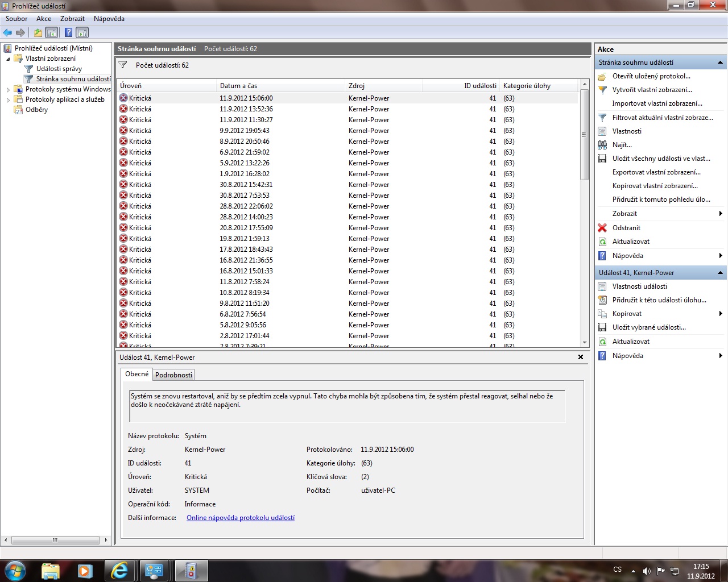The image size is (728, 582).
Task: Select the event dated 19.8.2012 1:59:13
Action: [348, 239]
